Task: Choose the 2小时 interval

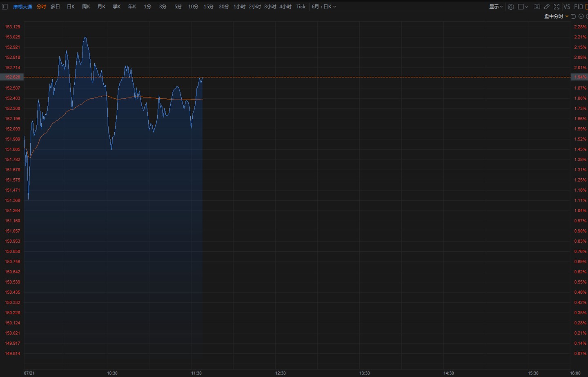Action: [255, 7]
